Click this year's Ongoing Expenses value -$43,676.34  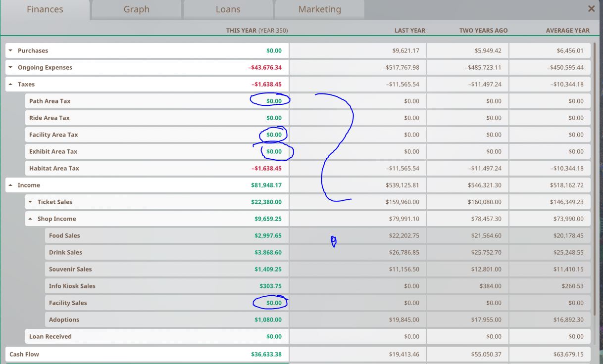coord(265,67)
